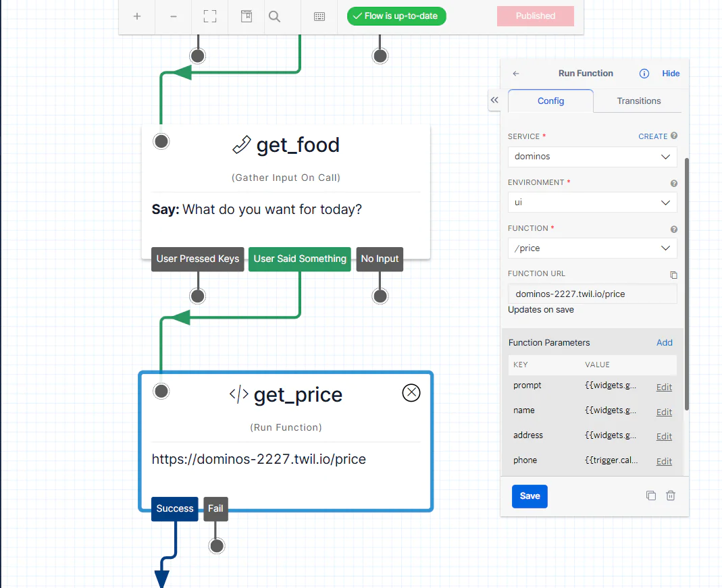
Task: Click the Flow is up-to-date status badge
Action: pos(396,16)
